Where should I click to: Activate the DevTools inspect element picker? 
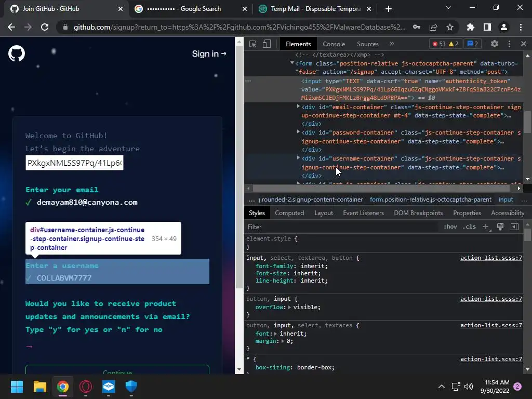point(253,44)
